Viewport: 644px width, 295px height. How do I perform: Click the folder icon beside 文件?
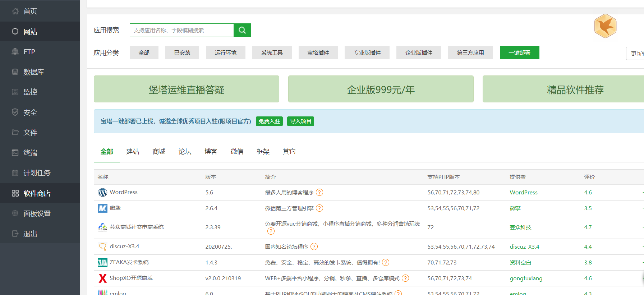pos(15,132)
